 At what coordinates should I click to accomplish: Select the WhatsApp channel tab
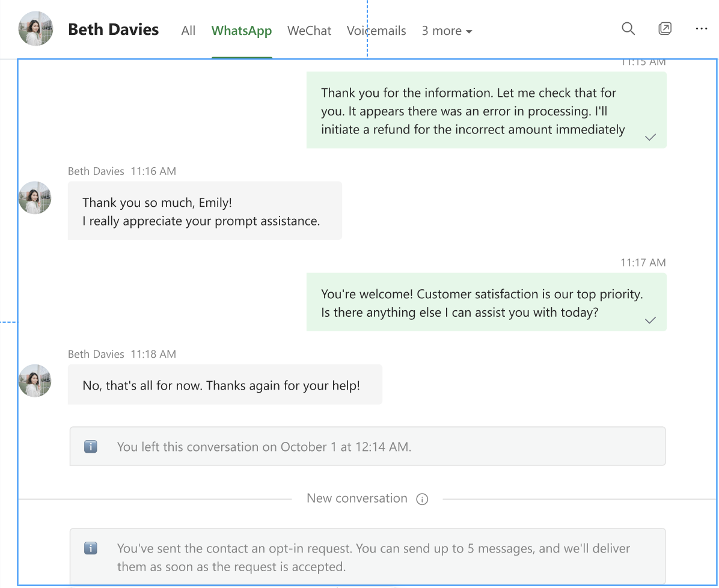coord(242,31)
